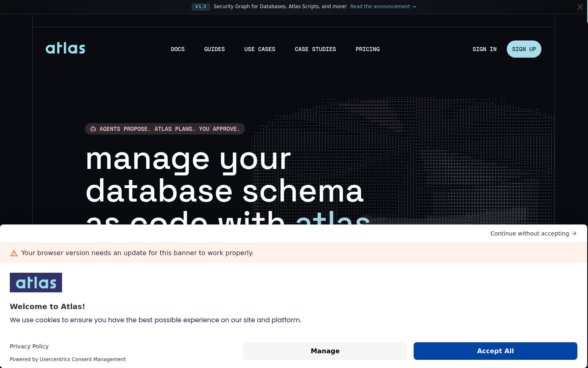
Task: Close the announcement bar with the X
Action: point(580,7)
